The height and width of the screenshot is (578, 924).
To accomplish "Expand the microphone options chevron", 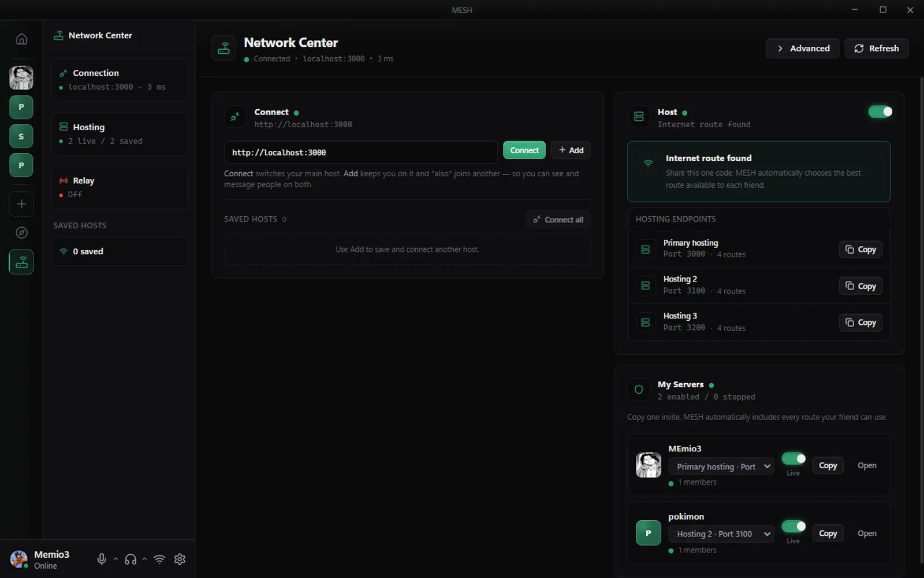I will tap(115, 559).
